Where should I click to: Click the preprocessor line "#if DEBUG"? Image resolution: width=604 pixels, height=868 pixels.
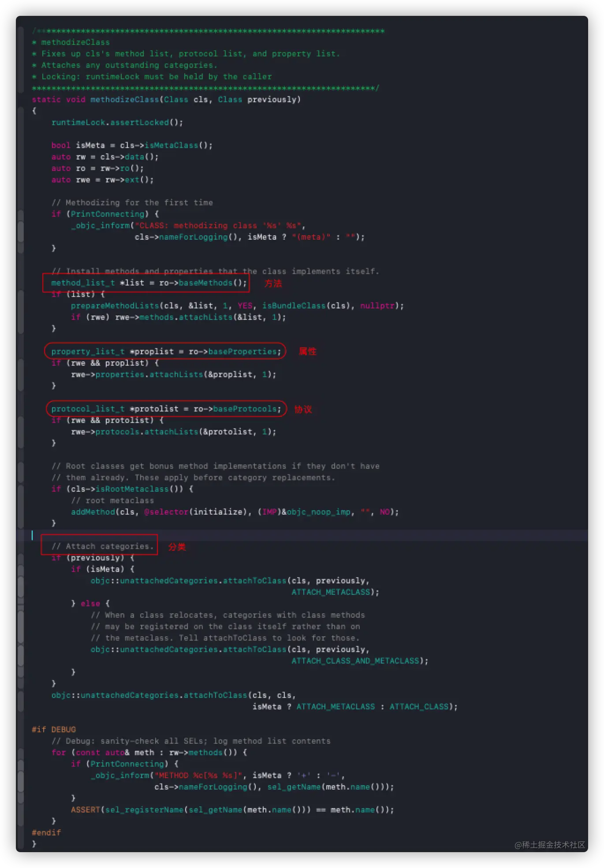(54, 730)
